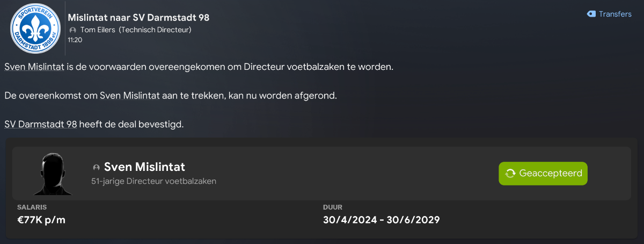
Task: Click the Geaccepteerd button
Action: 543,174
